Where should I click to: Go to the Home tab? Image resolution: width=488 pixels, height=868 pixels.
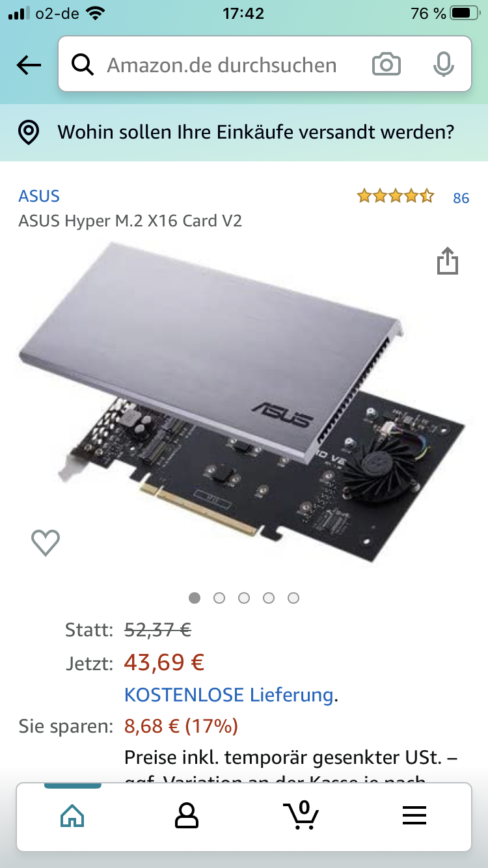pos(72,815)
